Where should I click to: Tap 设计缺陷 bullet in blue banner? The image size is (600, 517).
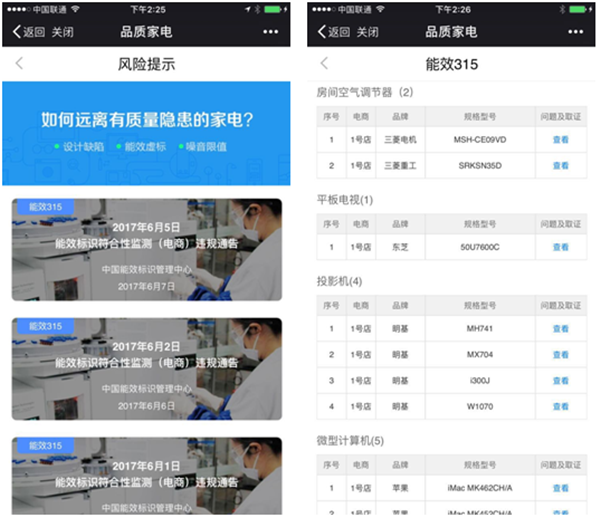pyautogui.click(x=80, y=147)
